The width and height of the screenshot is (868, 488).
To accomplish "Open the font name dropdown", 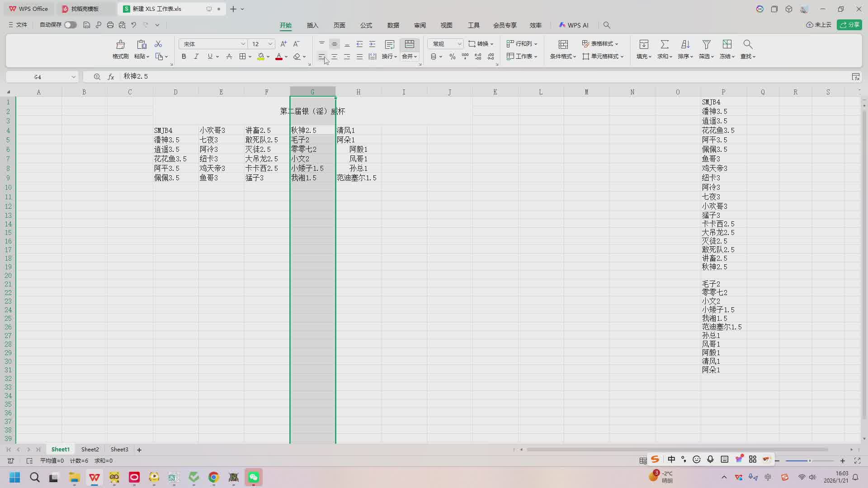I will point(243,44).
